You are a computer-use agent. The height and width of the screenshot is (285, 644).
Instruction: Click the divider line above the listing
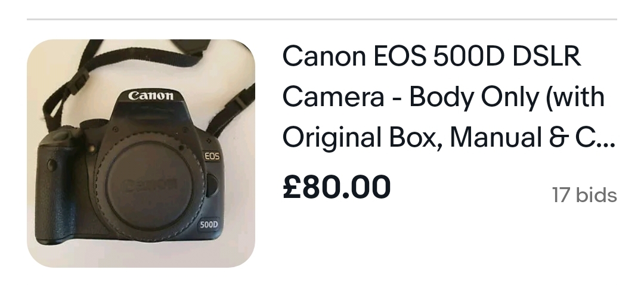(322, 19)
